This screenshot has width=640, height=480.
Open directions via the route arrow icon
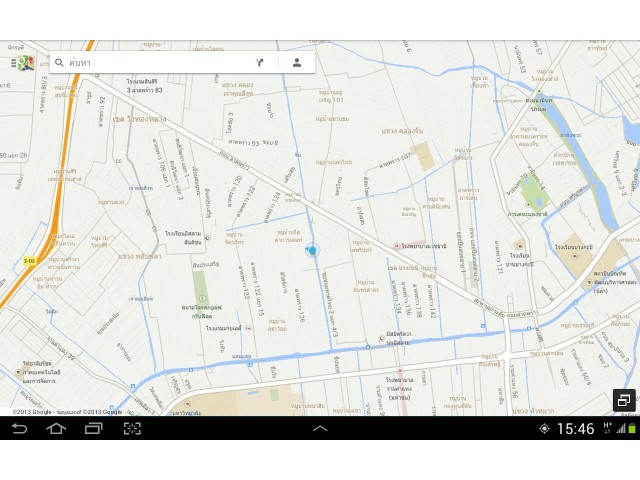point(259,62)
